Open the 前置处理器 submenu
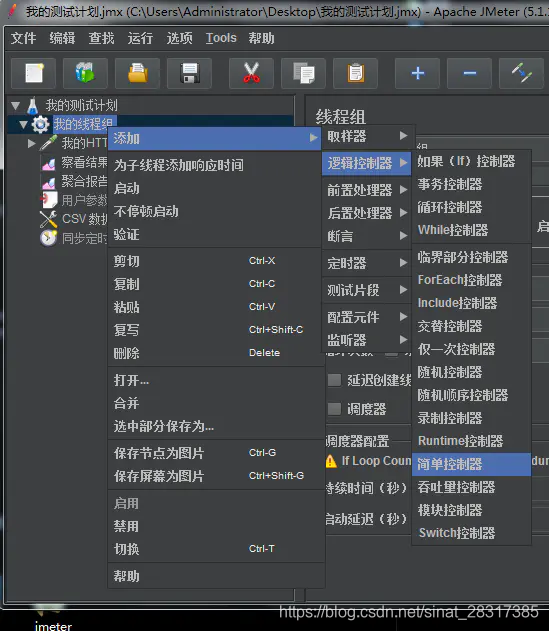Image resolution: width=549 pixels, height=631 pixels. coord(367,190)
